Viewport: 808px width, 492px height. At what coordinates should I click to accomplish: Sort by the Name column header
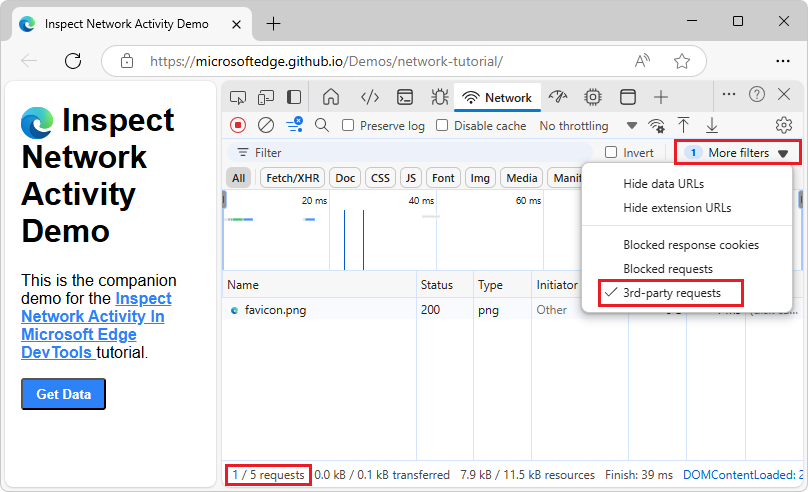click(x=319, y=285)
